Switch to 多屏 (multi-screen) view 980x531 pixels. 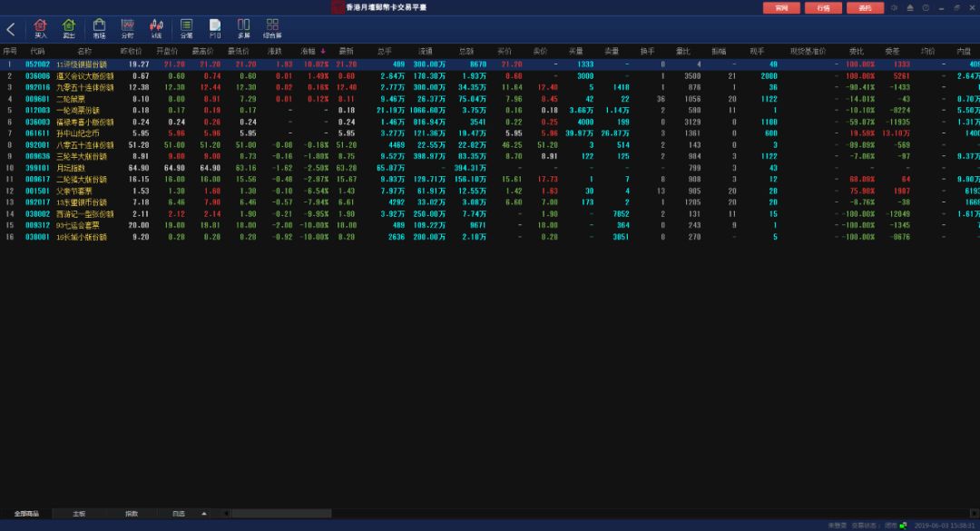tap(244, 29)
